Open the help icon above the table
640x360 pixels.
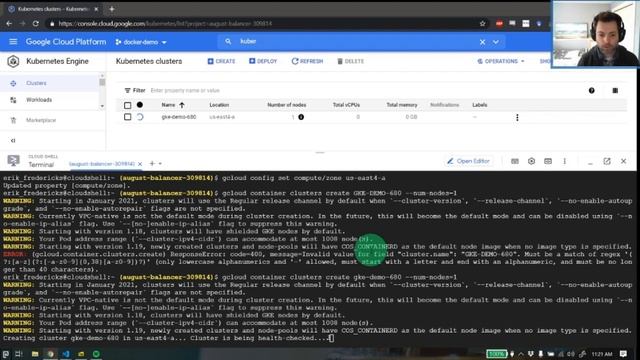pos(591,91)
